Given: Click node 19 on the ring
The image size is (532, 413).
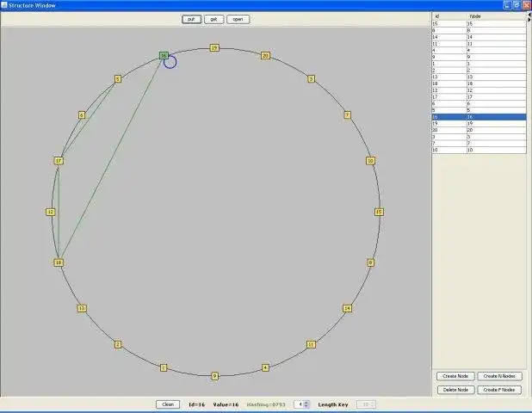Looking at the screenshot, I should coord(214,48).
